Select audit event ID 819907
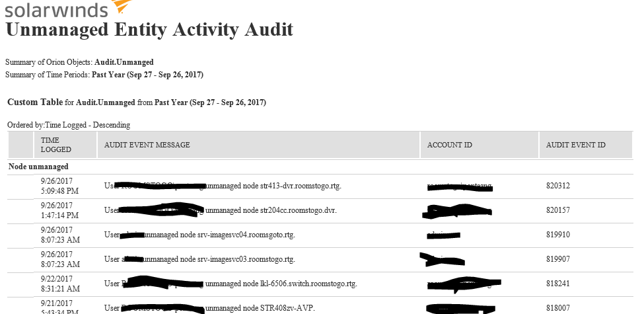644x314 pixels. [x=557, y=259]
